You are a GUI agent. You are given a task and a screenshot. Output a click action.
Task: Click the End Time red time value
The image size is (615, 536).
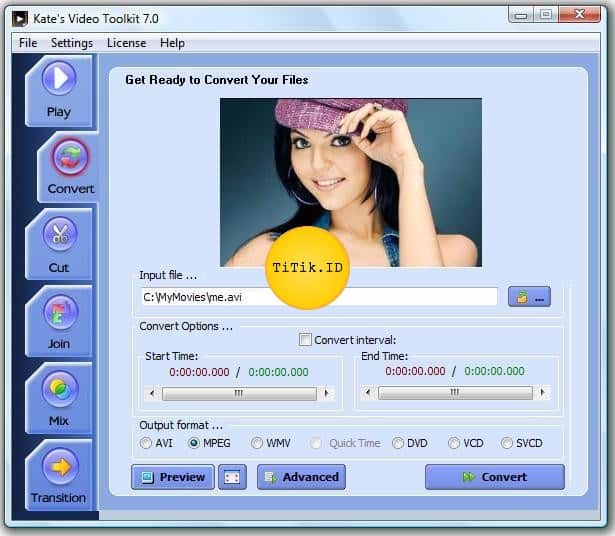click(x=415, y=371)
